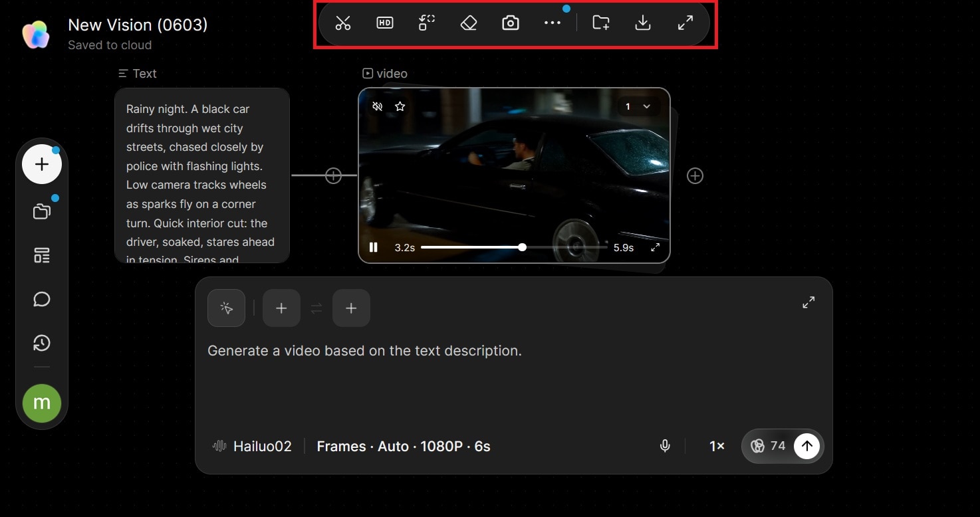Open the three-dot more options menu
This screenshot has width=980, height=517.
click(552, 23)
